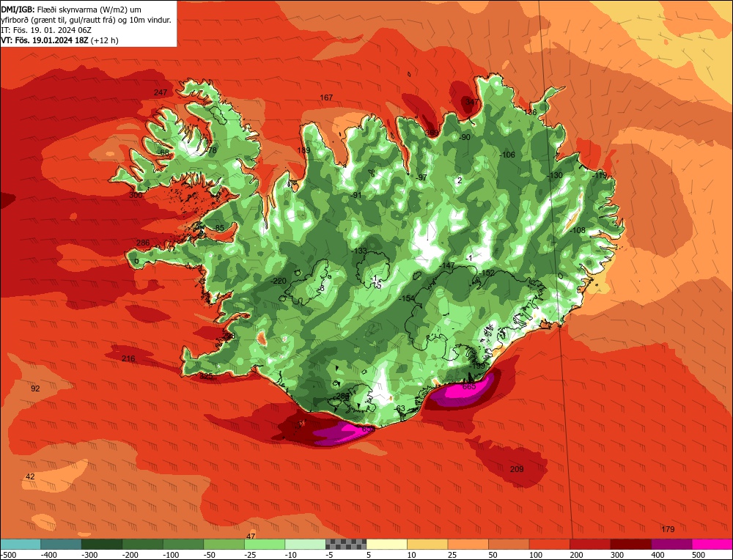Click the map value 209 south of Iceland
The height and width of the screenshot is (560, 733).
[x=517, y=469]
